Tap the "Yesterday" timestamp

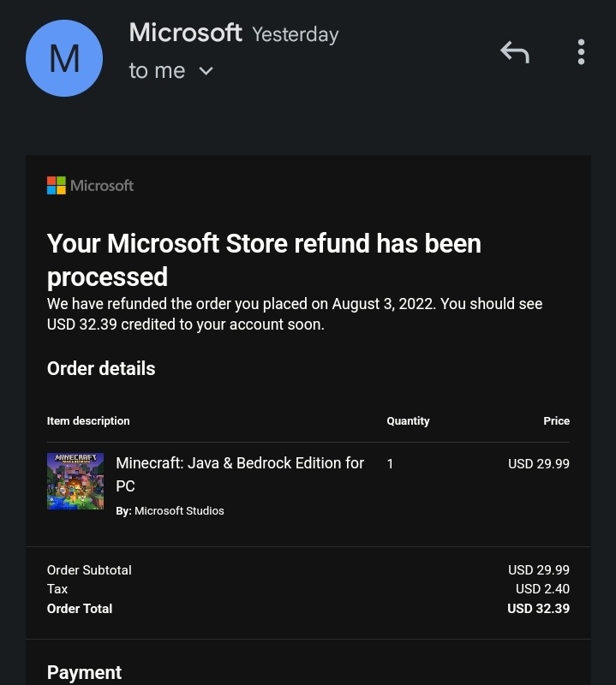[x=295, y=34]
